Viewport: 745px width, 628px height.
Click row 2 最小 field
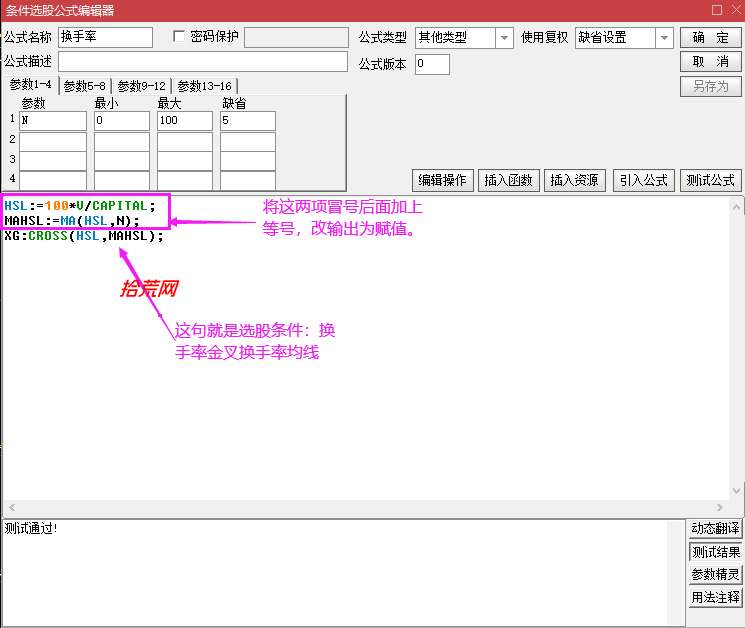coord(122,142)
